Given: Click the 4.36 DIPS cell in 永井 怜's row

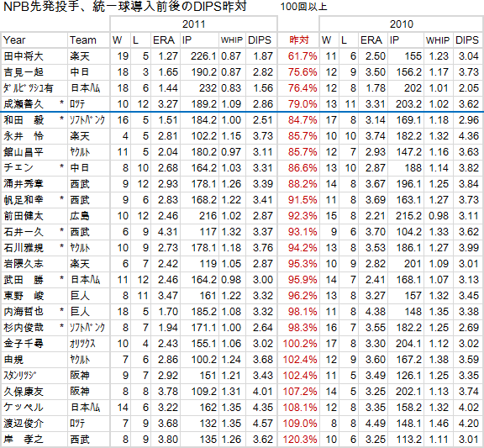Looking at the screenshot, I should click(x=469, y=136).
